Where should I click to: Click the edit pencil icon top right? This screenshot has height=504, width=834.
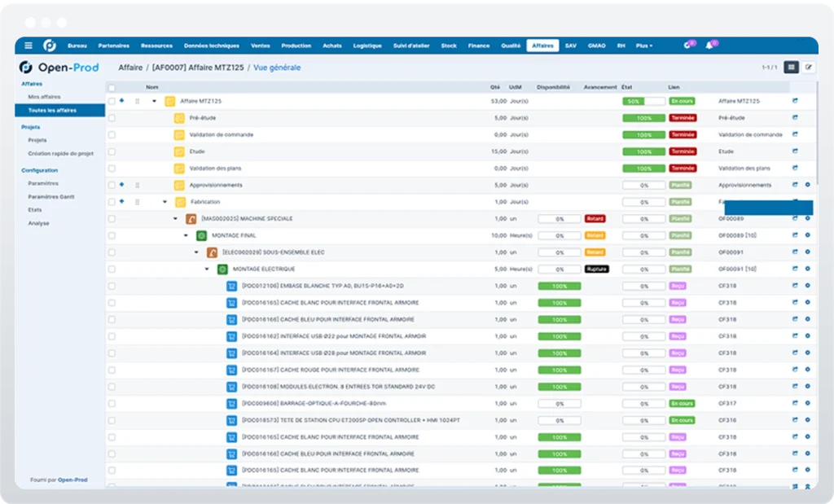coord(809,68)
